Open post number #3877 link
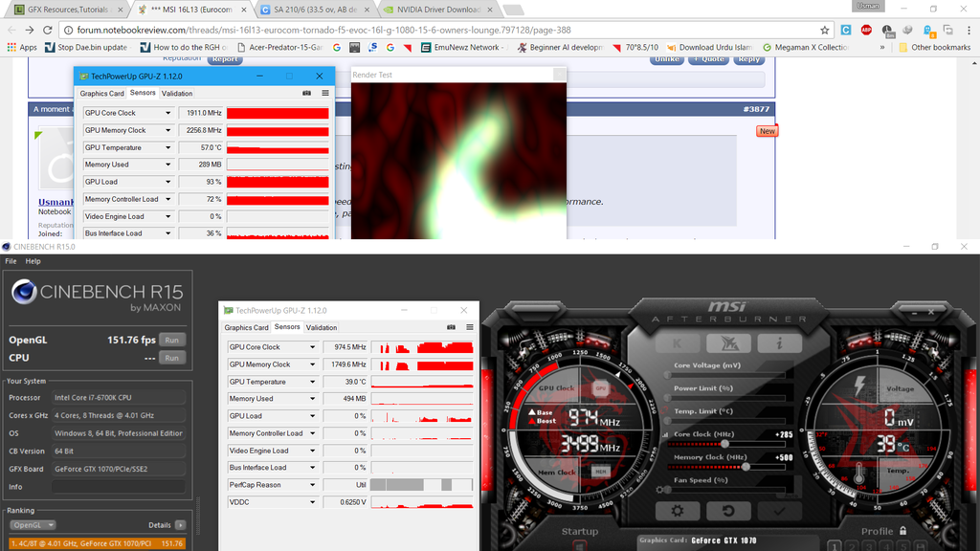Viewport: 980px width, 551px height. (756, 109)
